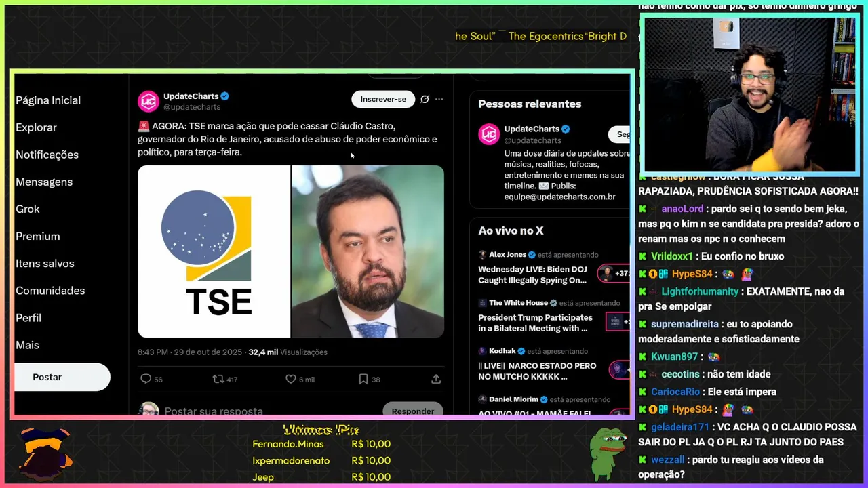The width and height of the screenshot is (868, 488).
Task: Click username CariocaRio in chat
Action: 675,392
